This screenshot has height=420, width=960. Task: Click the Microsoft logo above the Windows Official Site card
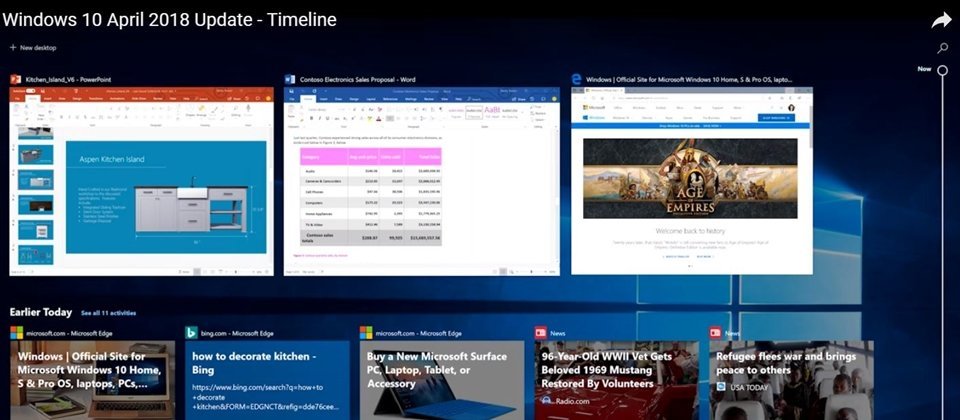(x=17, y=332)
